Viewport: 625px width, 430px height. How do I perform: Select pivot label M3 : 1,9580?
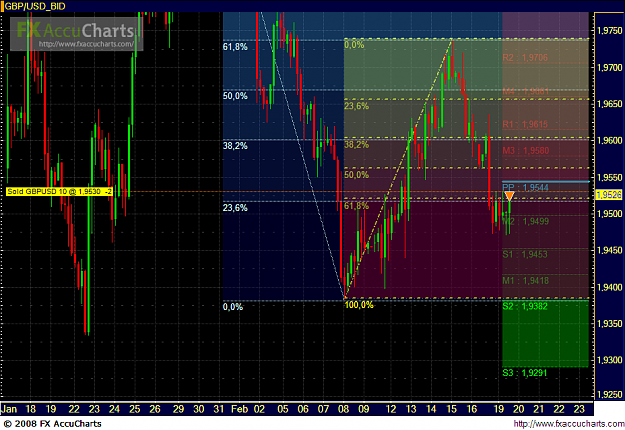tap(526, 151)
